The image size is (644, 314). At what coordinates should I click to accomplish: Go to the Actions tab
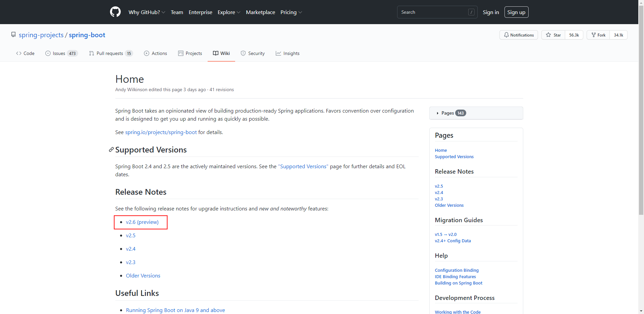[155, 53]
